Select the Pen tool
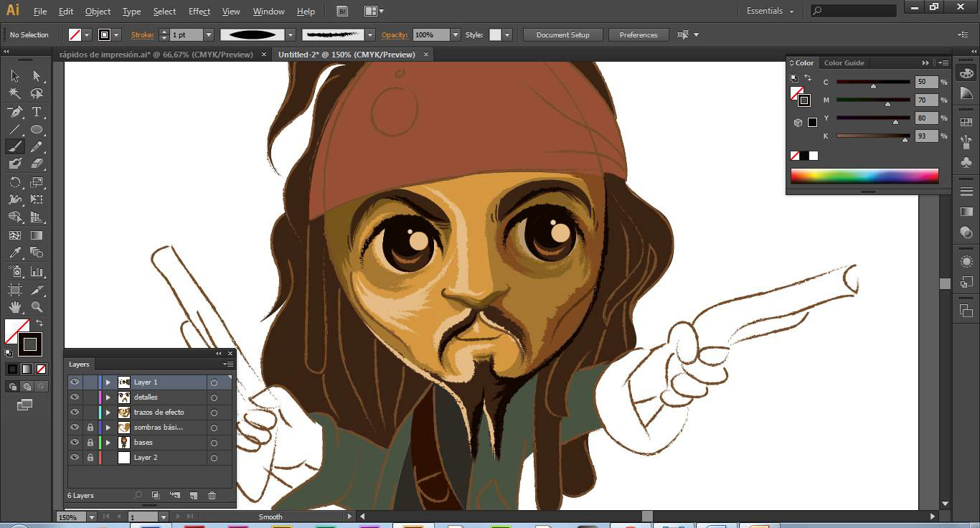Image resolution: width=980 pixels, height=528 pixels. pos(15,112)
